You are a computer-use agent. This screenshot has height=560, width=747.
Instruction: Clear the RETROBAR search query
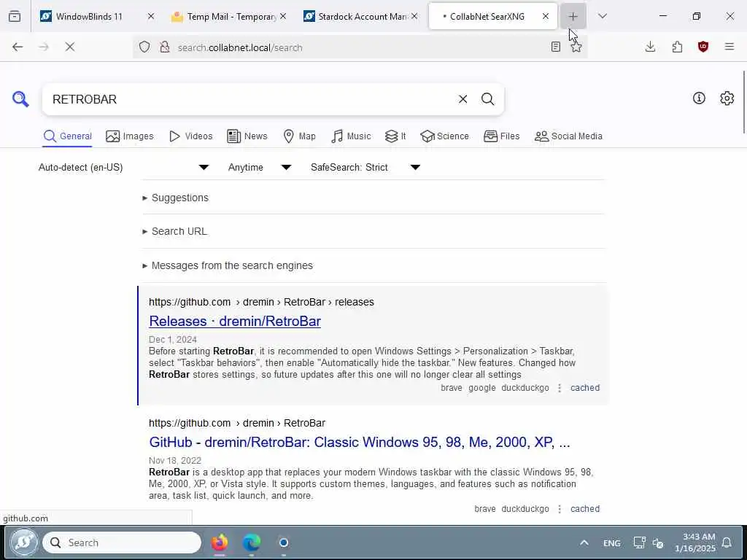(462, 99)
